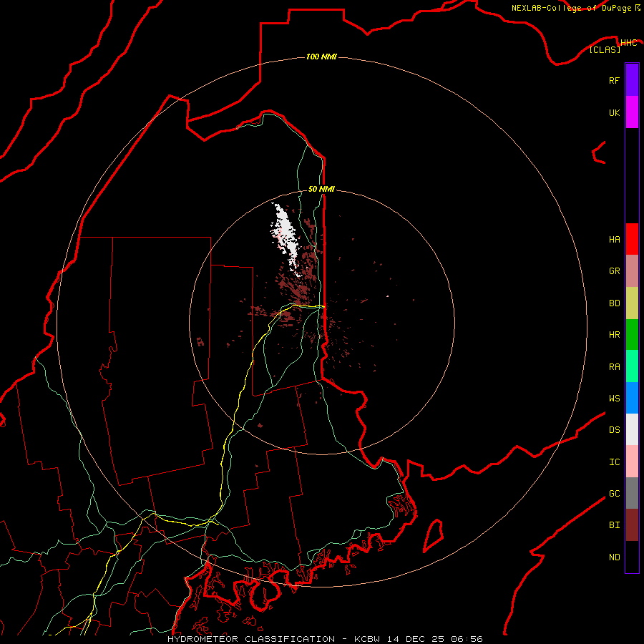Pick the RA light green swatch
The height and width of the screenshot is (644, 644).
tap(632, 366)
